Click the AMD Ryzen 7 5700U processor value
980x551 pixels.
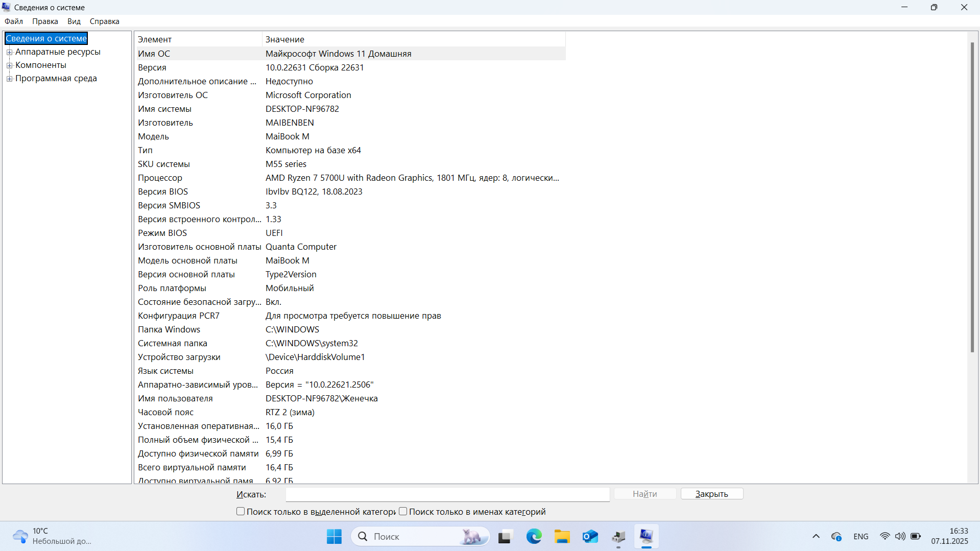(x=412, y=178)
